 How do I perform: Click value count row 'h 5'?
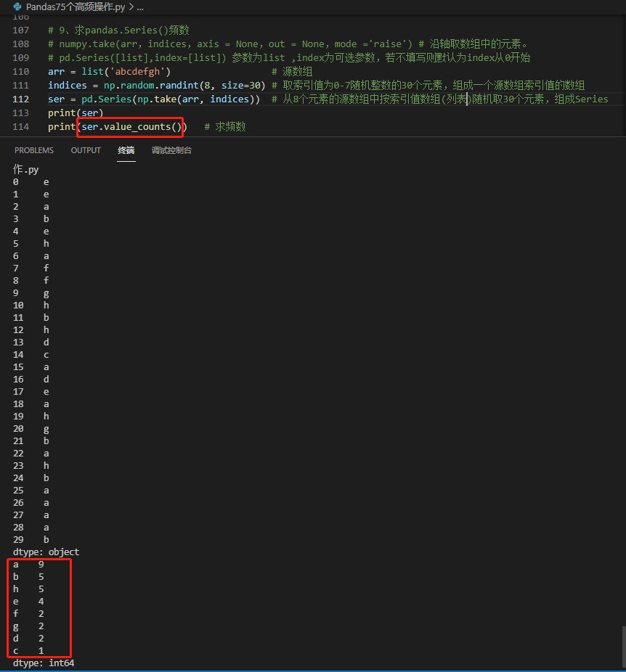[28, 589]
